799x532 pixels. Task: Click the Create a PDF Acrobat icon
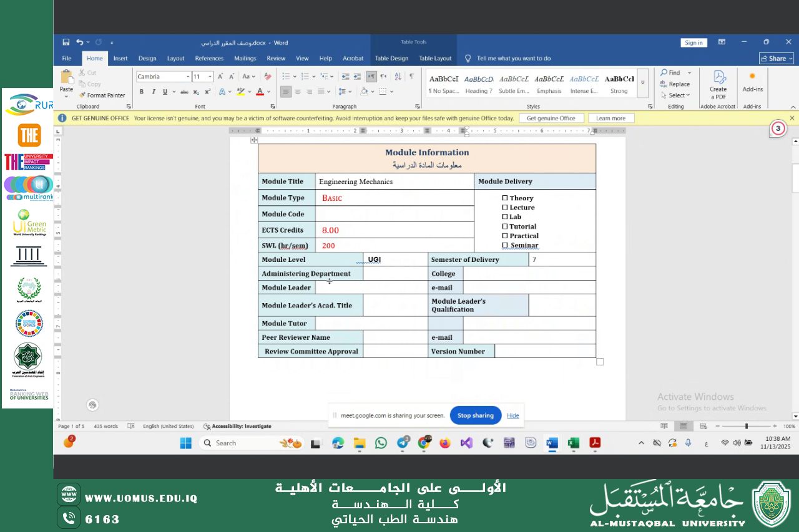(x=718, y=83)
